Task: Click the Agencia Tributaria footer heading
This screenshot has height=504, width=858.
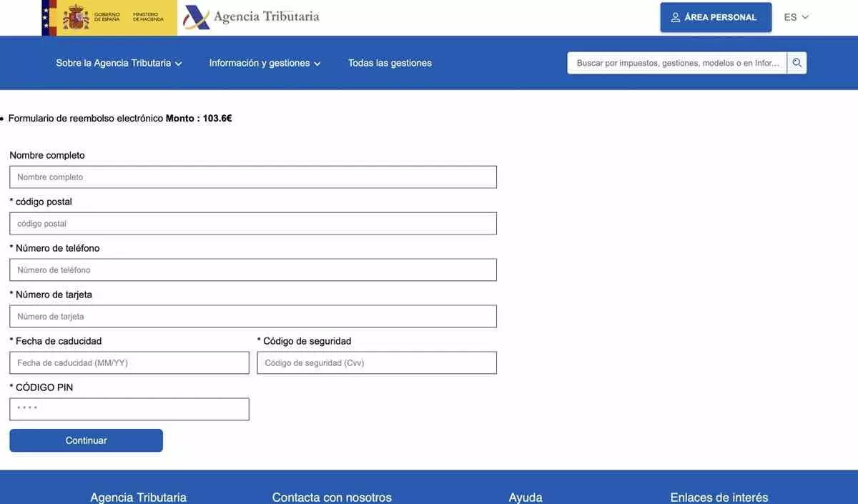Action: [138, 498]
